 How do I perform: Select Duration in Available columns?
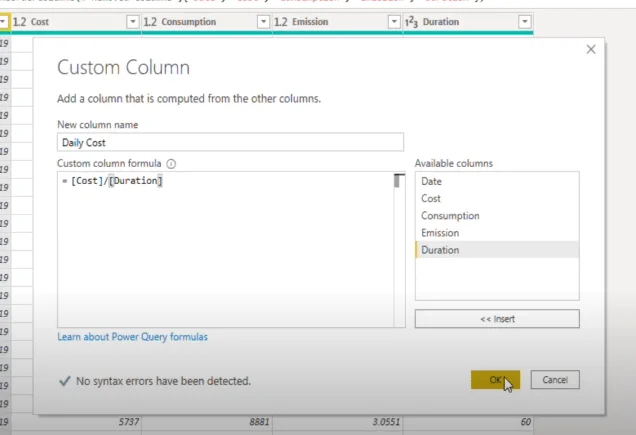[497, 250]
